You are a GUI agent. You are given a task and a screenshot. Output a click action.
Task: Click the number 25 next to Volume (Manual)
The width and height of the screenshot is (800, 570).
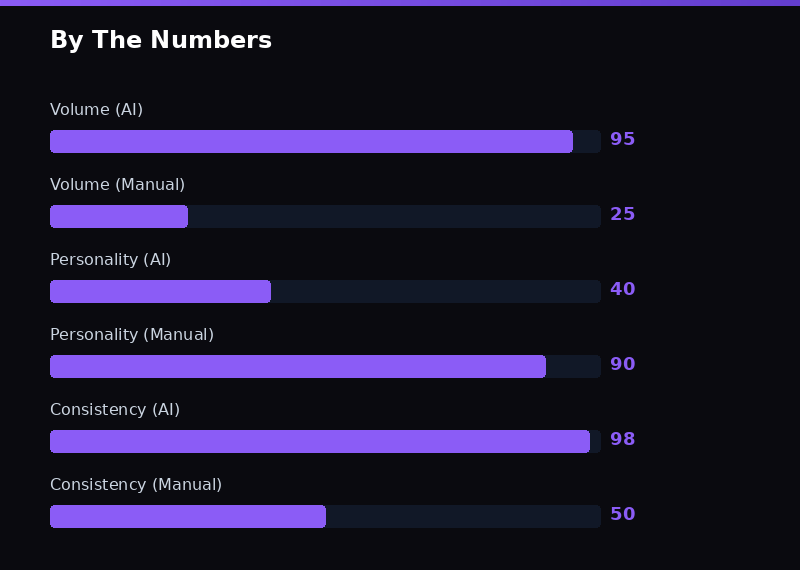click(622, 215)
